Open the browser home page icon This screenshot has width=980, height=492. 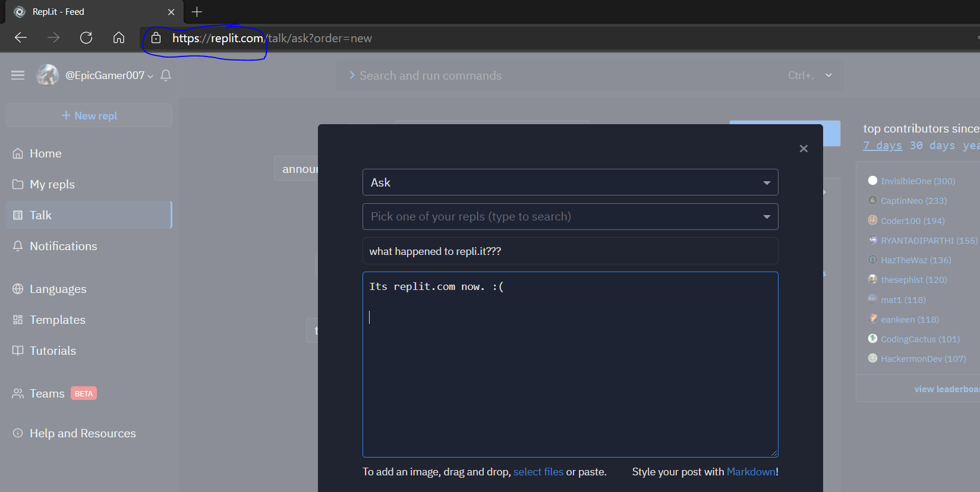[119, 38]
